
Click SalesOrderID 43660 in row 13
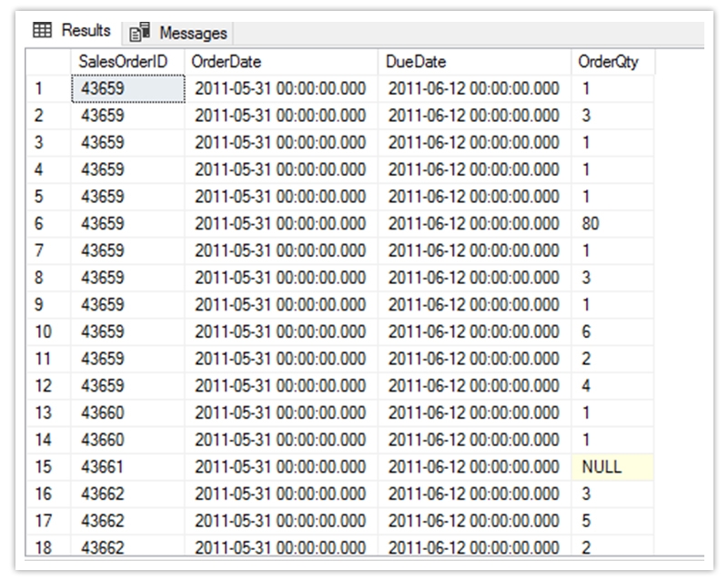click(127, 413)
